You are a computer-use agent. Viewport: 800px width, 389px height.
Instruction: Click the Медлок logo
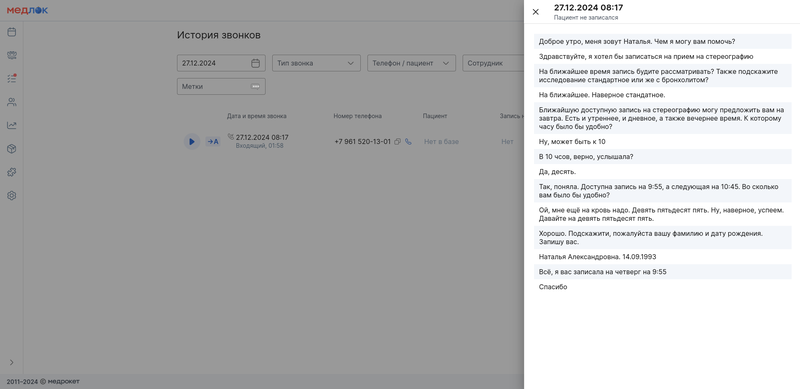[x=27, y=10]
